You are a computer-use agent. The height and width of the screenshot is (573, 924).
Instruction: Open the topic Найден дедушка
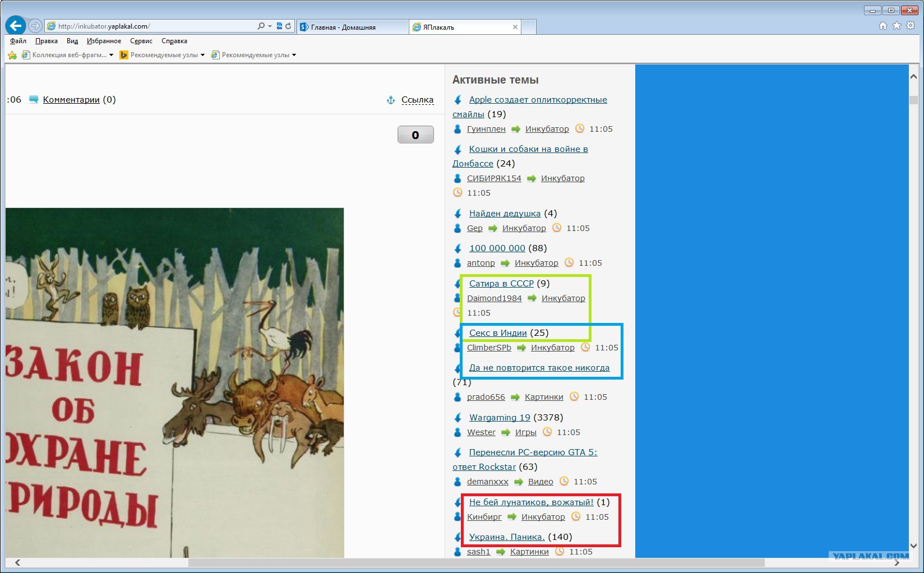(x=505, y=214)
